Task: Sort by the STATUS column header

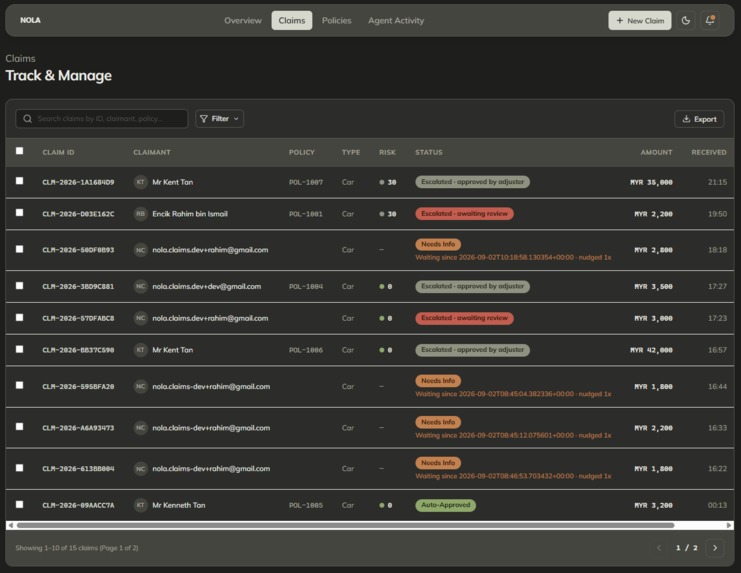Action: point(429,152)
